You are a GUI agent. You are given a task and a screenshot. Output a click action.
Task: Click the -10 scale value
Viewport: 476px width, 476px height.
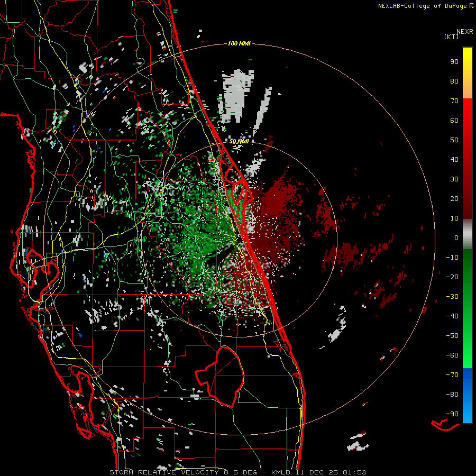pyautogui.click(x=452, y=258)
